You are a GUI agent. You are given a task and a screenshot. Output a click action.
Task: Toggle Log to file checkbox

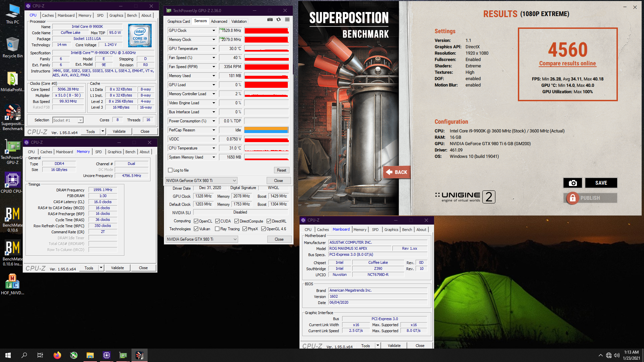[x=170, y=170]
